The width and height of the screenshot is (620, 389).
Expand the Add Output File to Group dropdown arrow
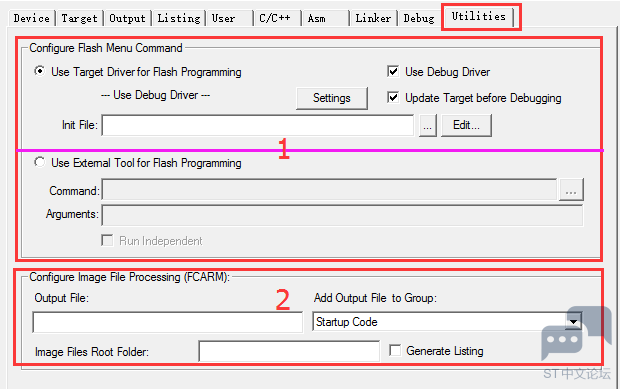coord(573,321)
